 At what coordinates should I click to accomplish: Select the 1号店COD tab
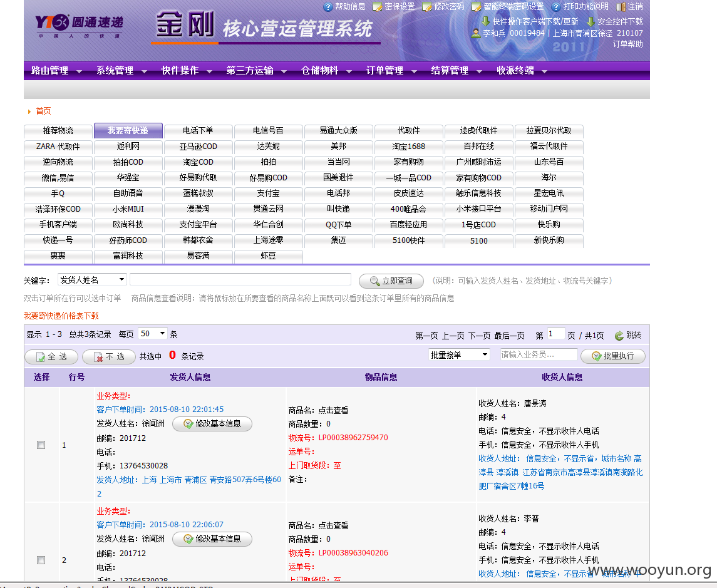click(x=479, y=225)
